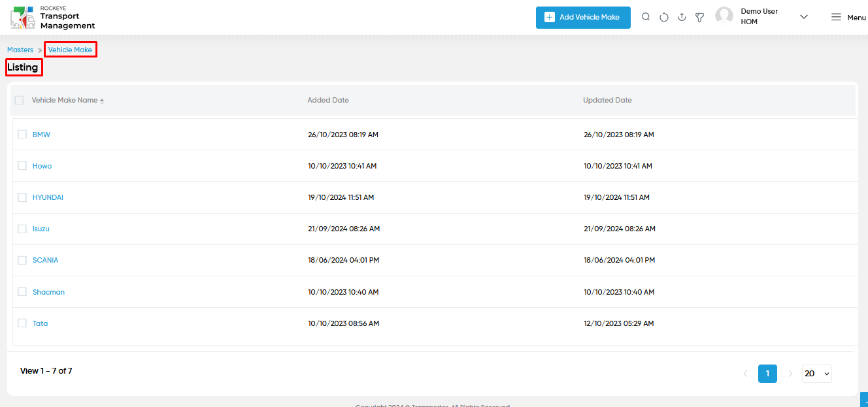Click the Demo User name text
868x407 pixels.
coord(759,11)
